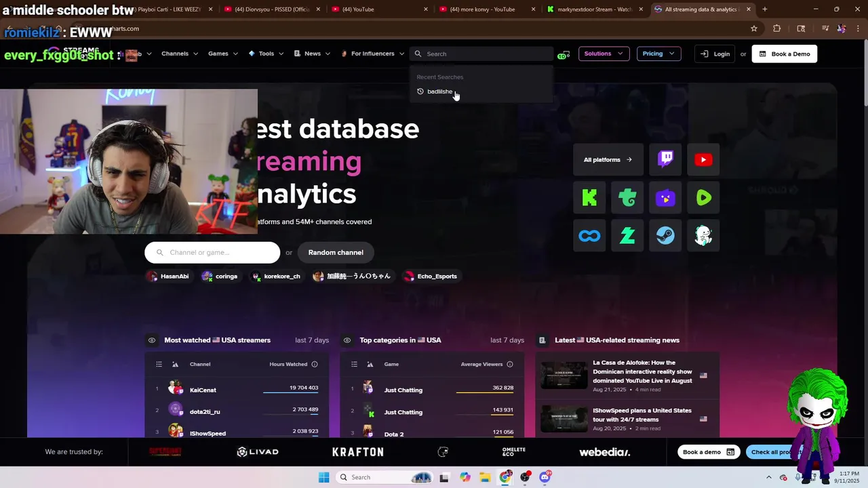Viewport: 868px width, 488px height.
Task: Switch to the All streaming data & analytics tab
Action: tap(703, 9)
